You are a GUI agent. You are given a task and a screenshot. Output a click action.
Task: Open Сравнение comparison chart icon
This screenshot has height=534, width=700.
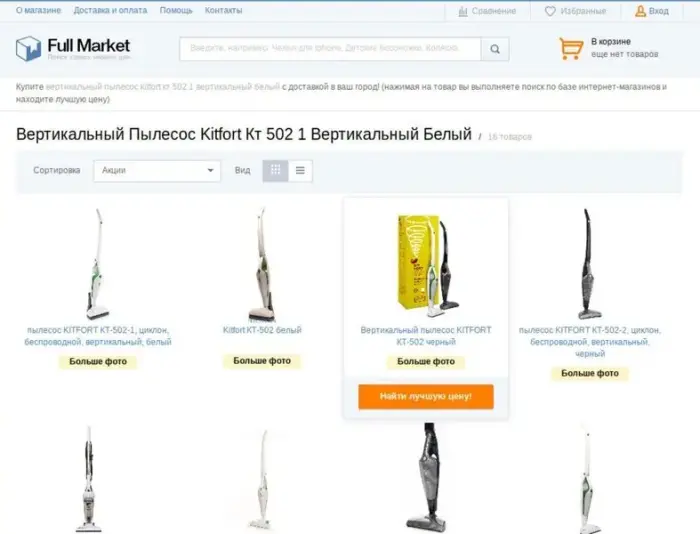463,11
